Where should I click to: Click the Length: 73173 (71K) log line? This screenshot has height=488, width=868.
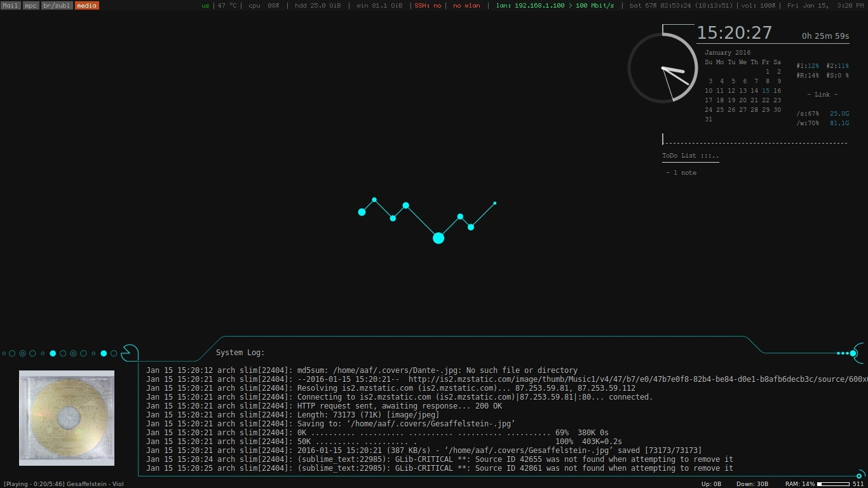tap(293, 415)
